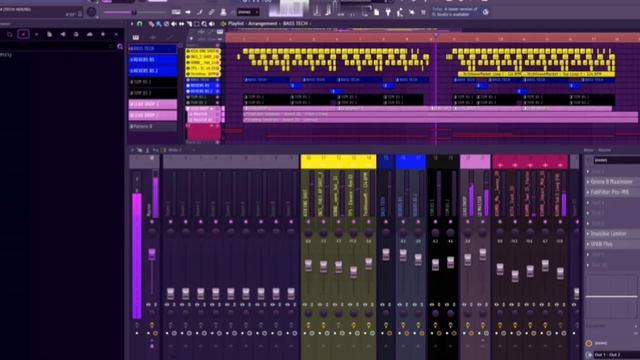Select TOM BS 2 pattern in picker
Image resolution: width=640 pixels, height=360 pixels.
pyautogui.click(x=153, y=93)
